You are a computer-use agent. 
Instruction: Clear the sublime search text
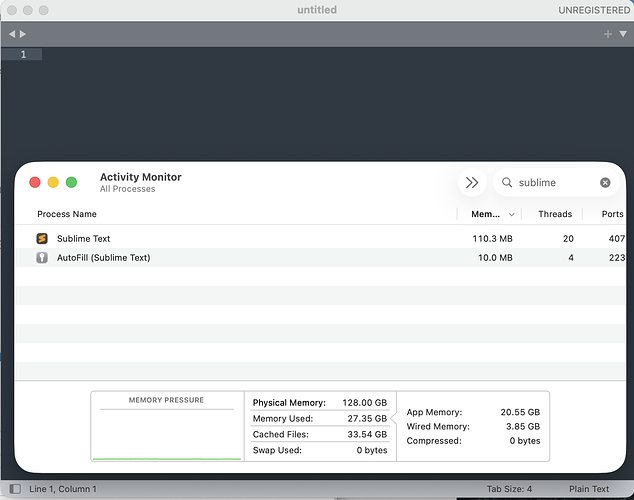pyautogui.click(x=605, y=183)
